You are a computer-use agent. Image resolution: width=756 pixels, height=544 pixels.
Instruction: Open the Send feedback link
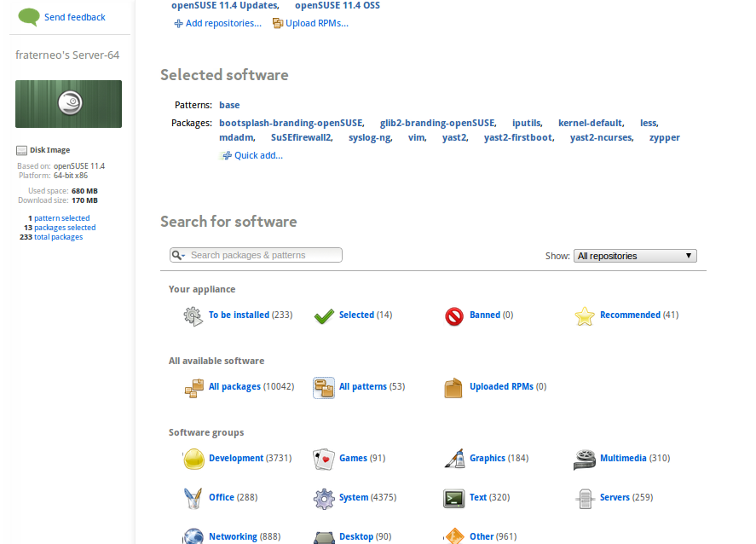[x=75, y=17]
